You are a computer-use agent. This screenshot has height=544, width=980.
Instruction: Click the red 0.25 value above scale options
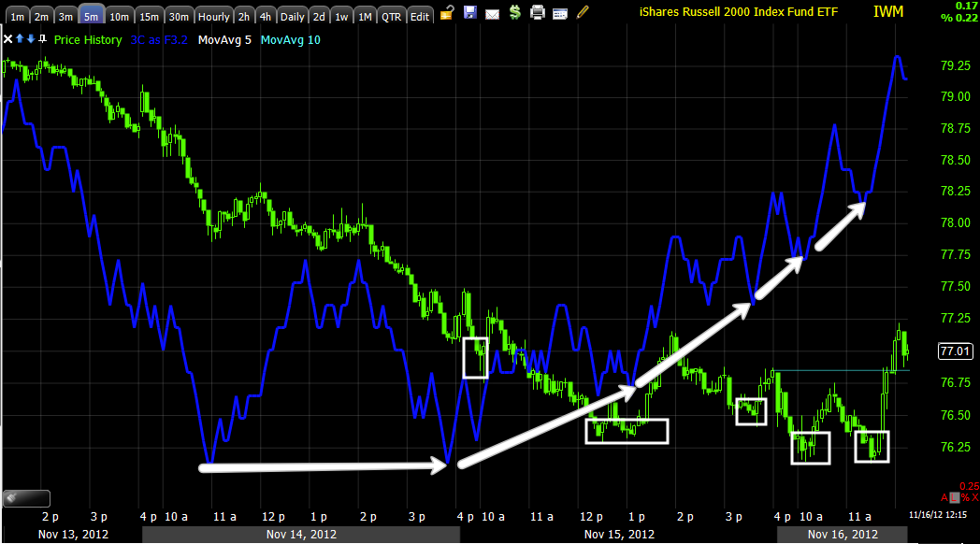tap(970, 486)
